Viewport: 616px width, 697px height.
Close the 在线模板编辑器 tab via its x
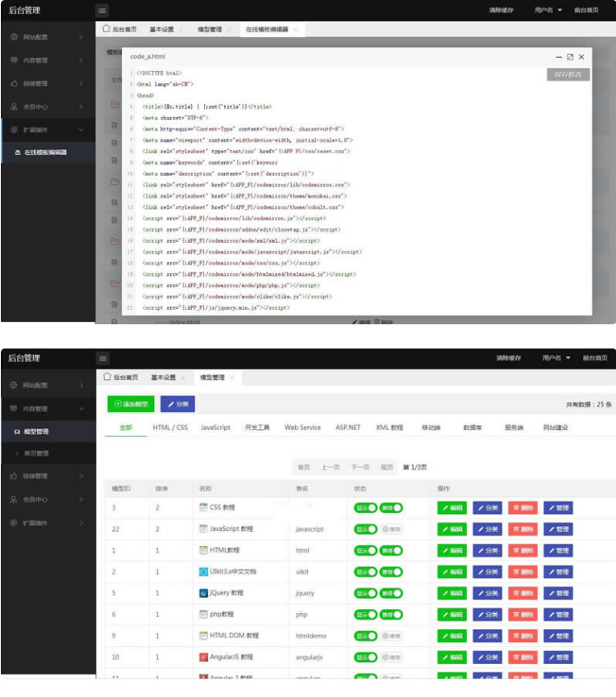click(296, 29)
